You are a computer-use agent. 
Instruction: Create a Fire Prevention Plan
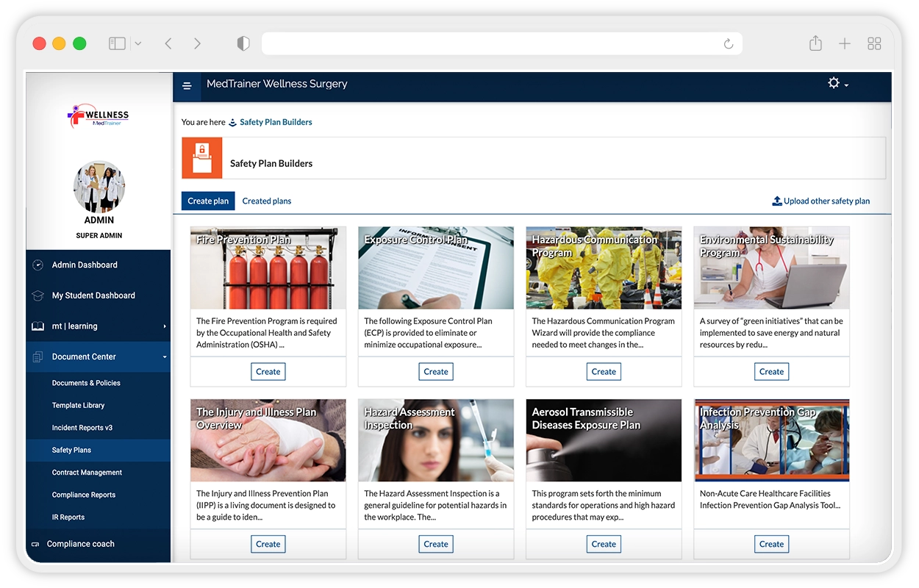point(268,372)
